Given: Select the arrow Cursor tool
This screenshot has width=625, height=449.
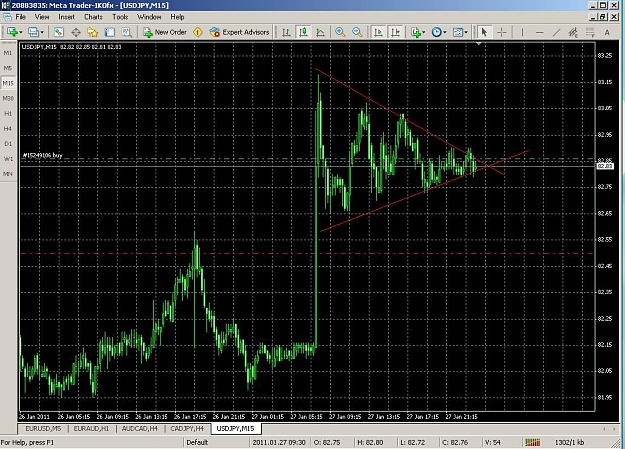Looking at the screenshot, I should [484, 32].
